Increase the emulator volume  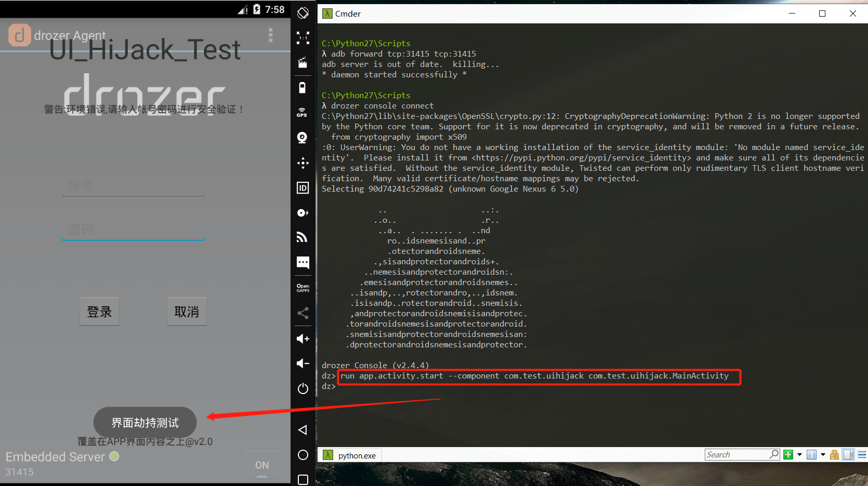[303, 338]
